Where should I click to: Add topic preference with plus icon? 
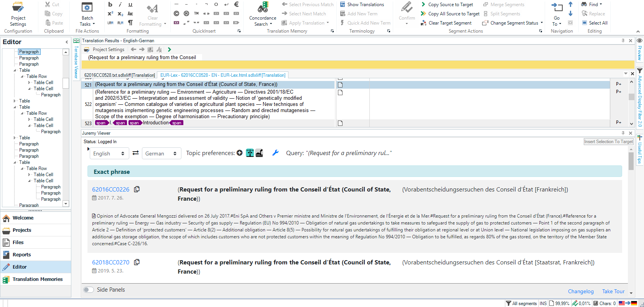pos(240,153)
